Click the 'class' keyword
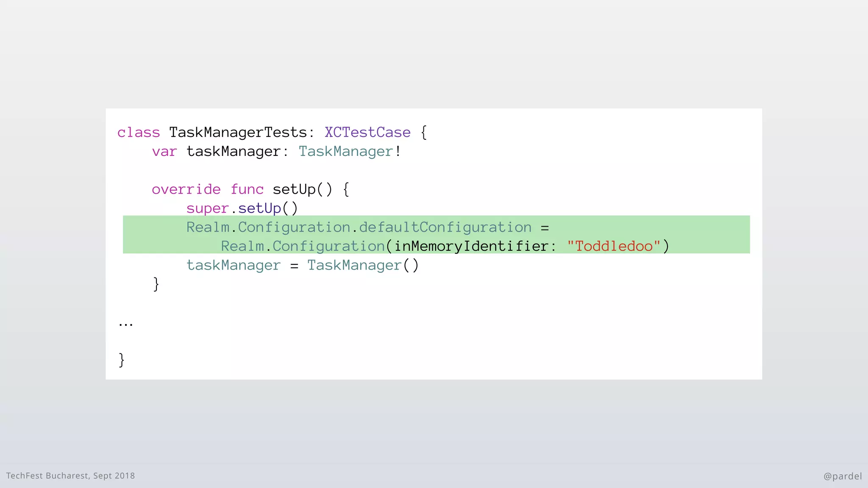This screenshot has height=488, width=868. 139,132
